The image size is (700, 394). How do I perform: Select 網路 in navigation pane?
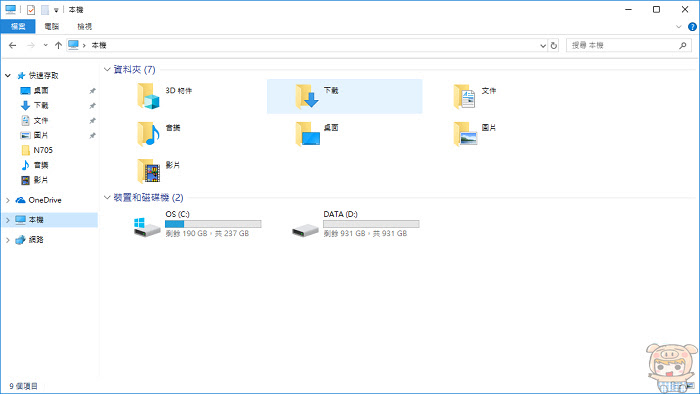point(36,240)
